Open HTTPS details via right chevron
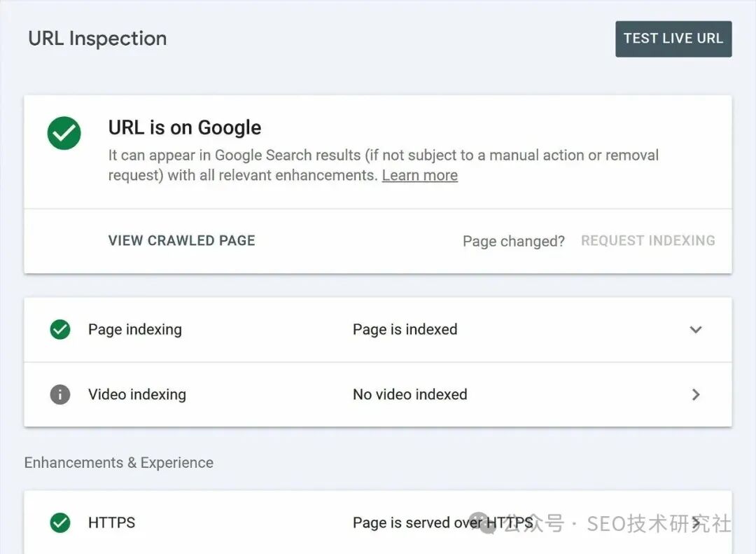 coord(696,522)
